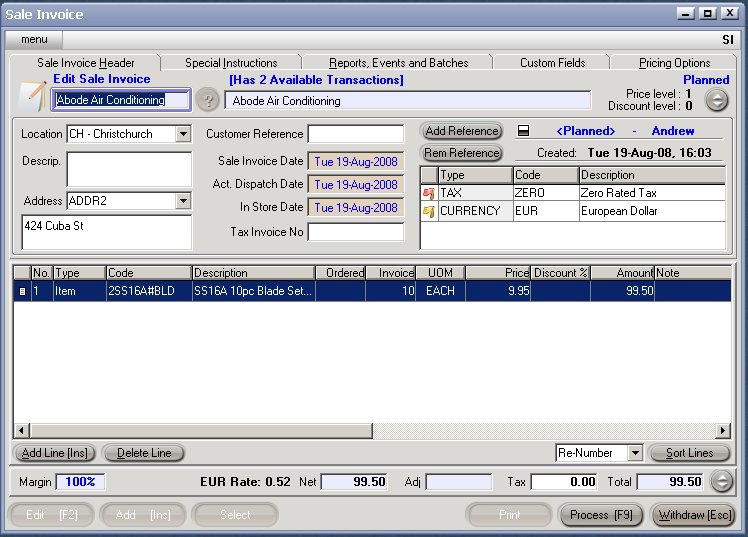Switch to Special Instructions tab
The image size is (748, 537).
(231, 63)
